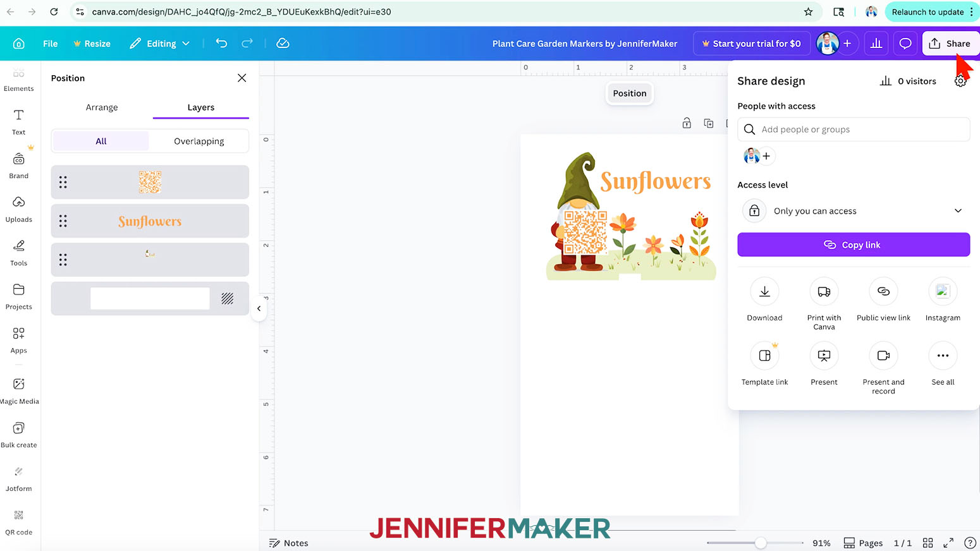View the 0 visitors insights
Screen dimensions: 980x551
908,81
